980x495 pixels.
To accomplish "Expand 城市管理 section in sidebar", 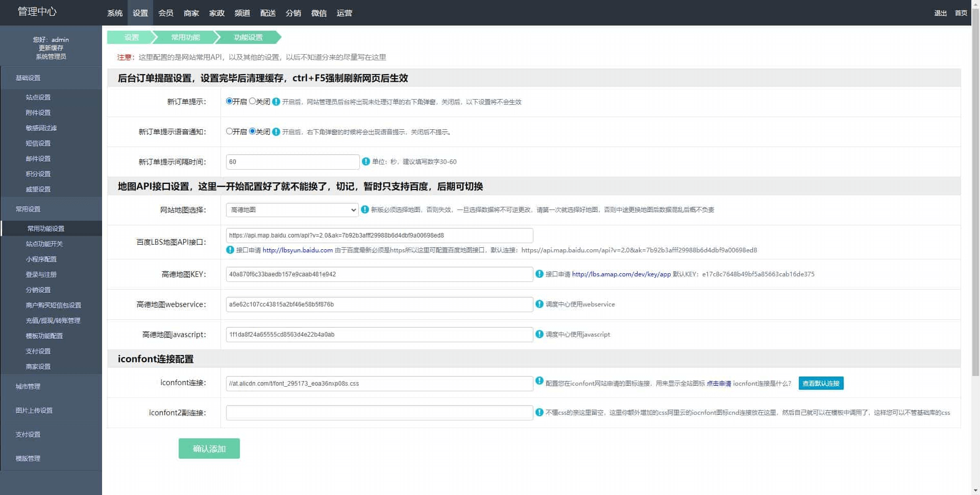I will [x=28, y=386].
